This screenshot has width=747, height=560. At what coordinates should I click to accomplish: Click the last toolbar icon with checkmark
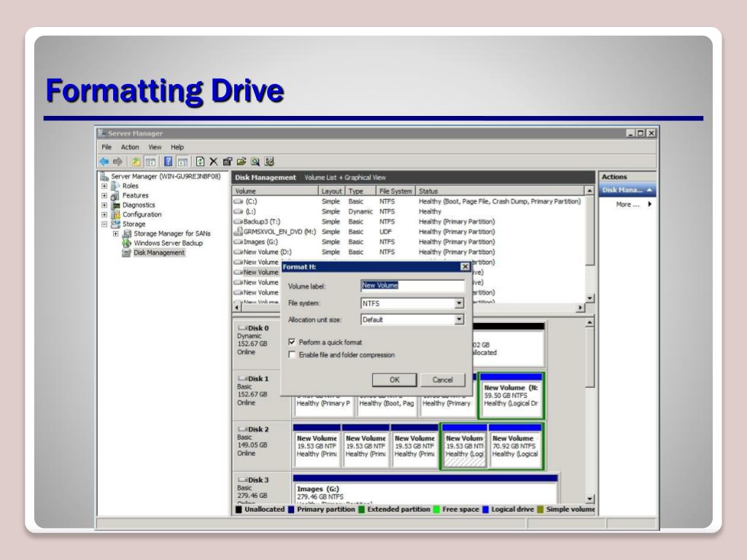pyautogui.click(x=269, y=162)
